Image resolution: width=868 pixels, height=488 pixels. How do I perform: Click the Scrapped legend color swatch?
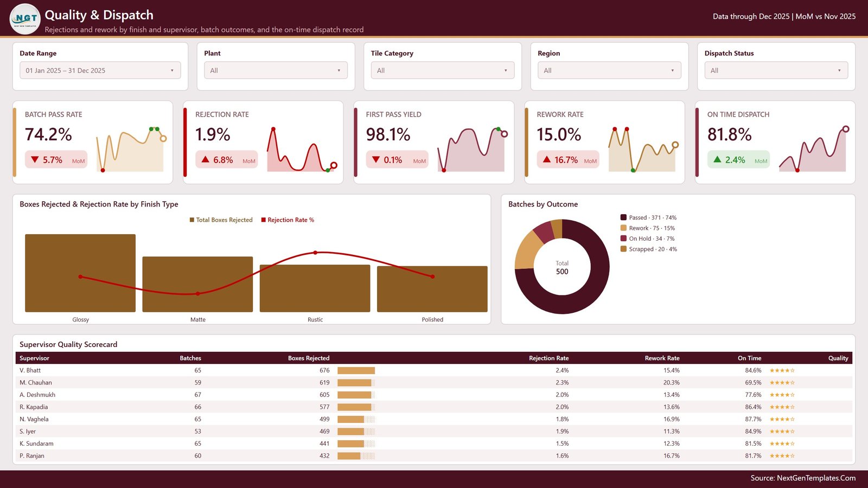624,249
